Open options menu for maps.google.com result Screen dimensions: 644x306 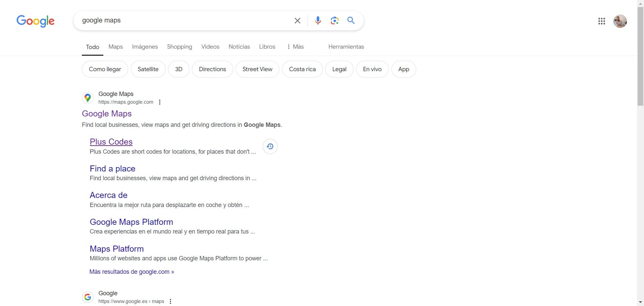[160, 102]
